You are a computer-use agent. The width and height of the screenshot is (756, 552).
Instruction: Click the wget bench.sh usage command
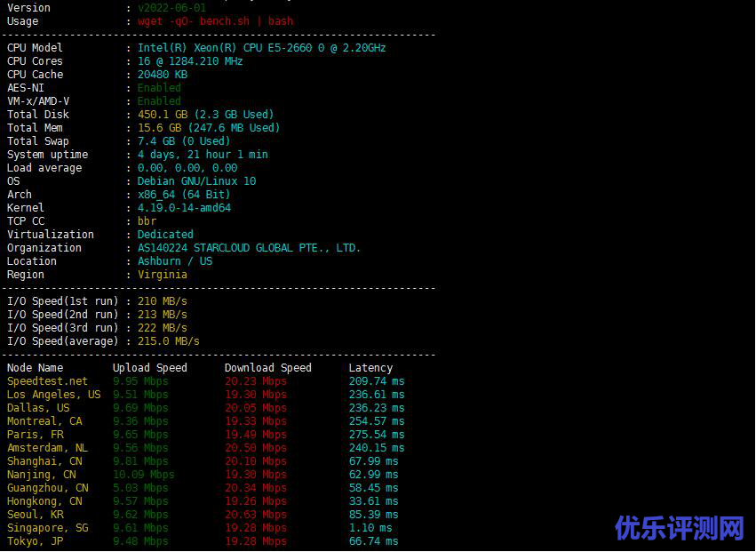click(x=216, y=21)
